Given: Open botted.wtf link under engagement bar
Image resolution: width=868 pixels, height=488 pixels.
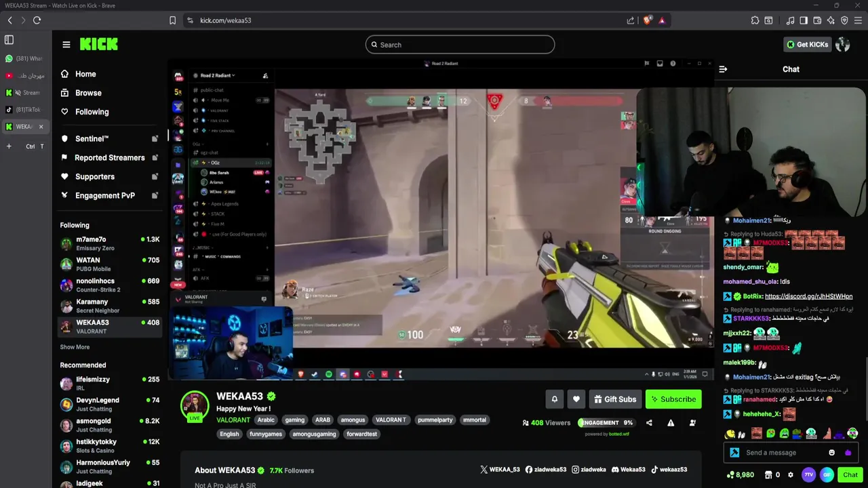Looking at the screenshot, I should 619,434.
